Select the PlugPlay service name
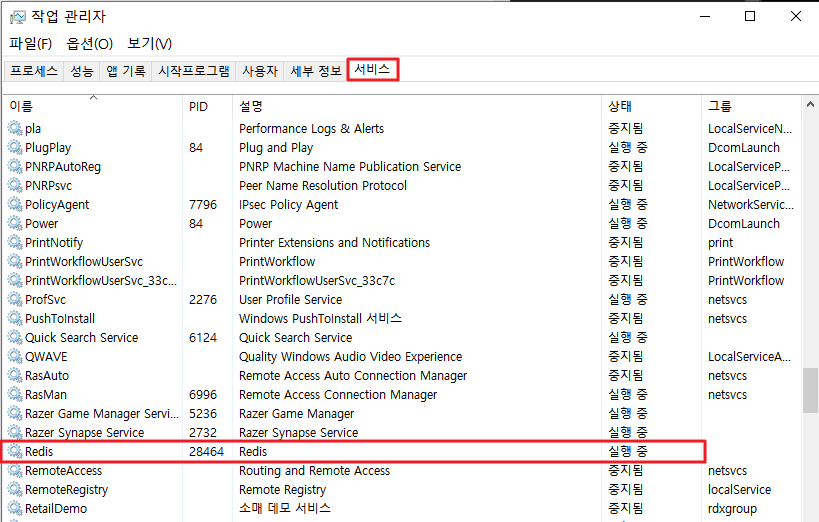The width and height of the screenshot is (819, 522). pyautogui.click(x=48, y=148)
